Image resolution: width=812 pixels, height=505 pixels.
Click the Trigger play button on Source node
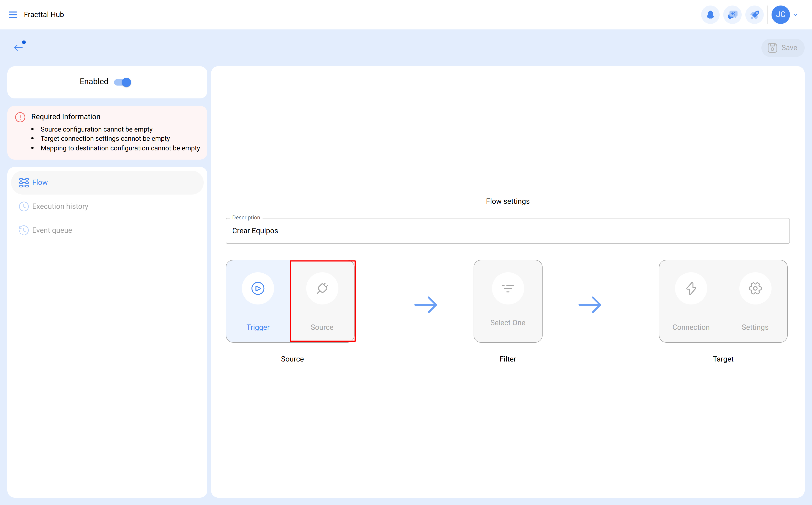click(257, 288)
